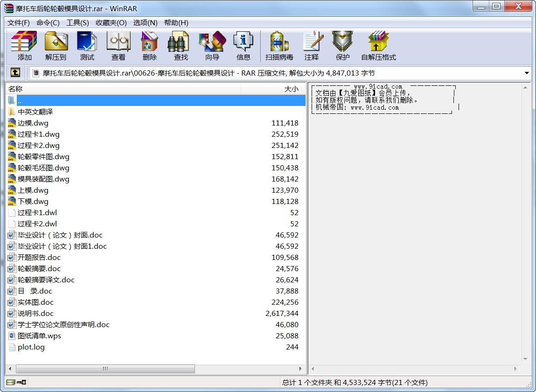Select the 中英文翻译 folder

coord(35,112)
